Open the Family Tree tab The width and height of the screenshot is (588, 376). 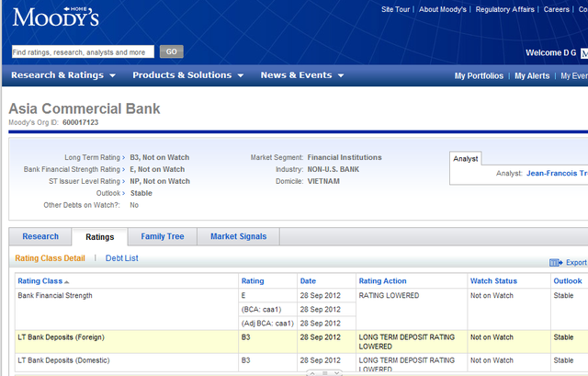tap(162, 237)
